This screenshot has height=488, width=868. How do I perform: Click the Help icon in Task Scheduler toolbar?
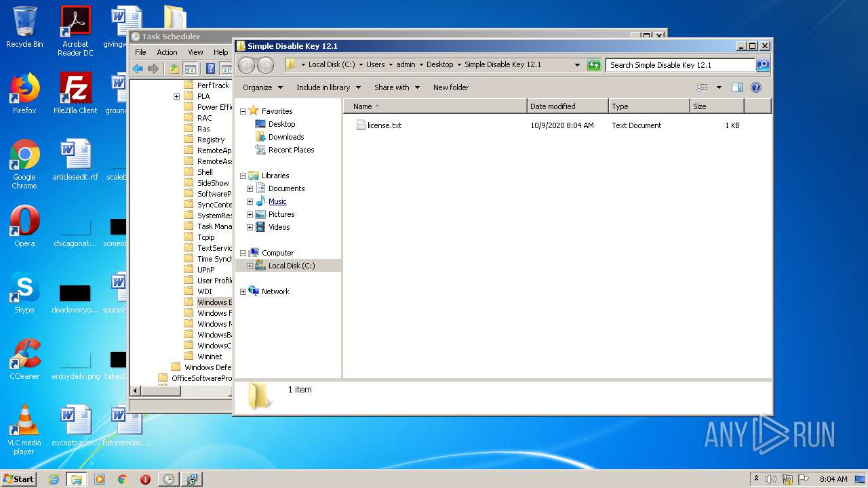[x=210, y=68]
